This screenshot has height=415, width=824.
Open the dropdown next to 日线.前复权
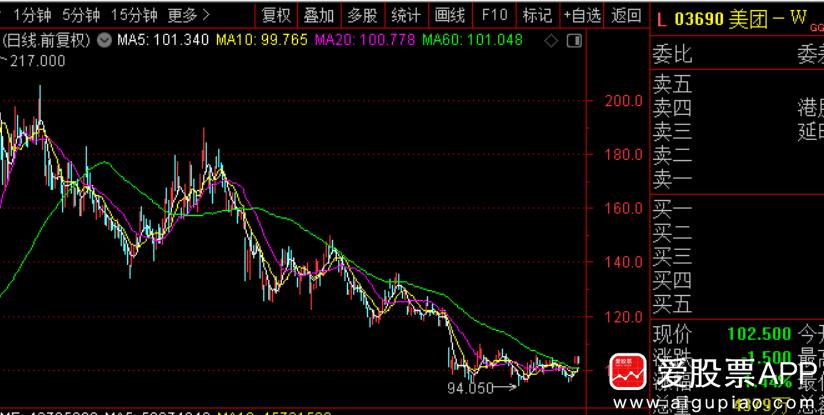click(105, 40)
